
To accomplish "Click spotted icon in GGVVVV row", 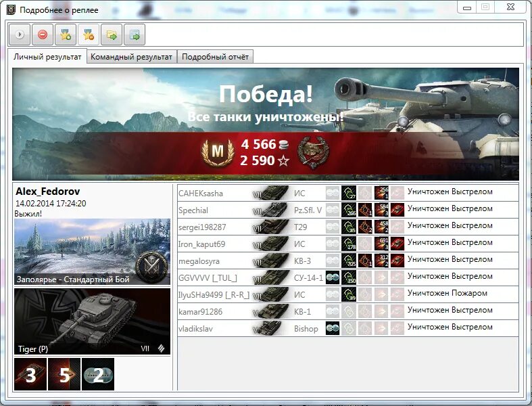I will click(333, 277).
